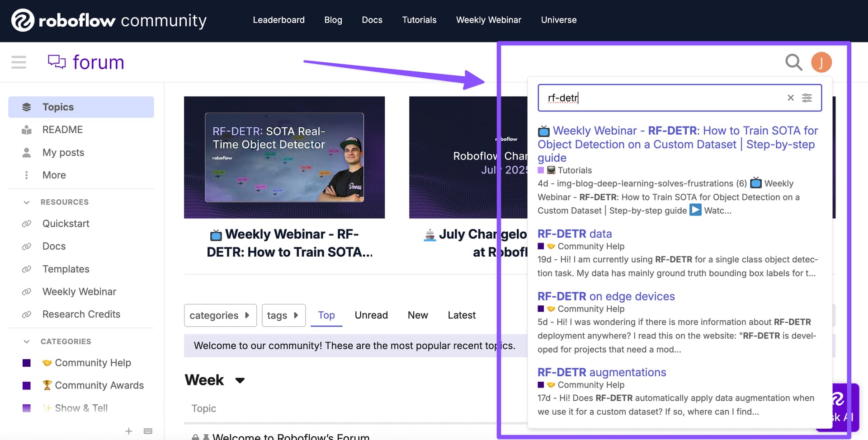Click the My posts person icon
This screenshot has height=440, width=868.
(27, 152)
